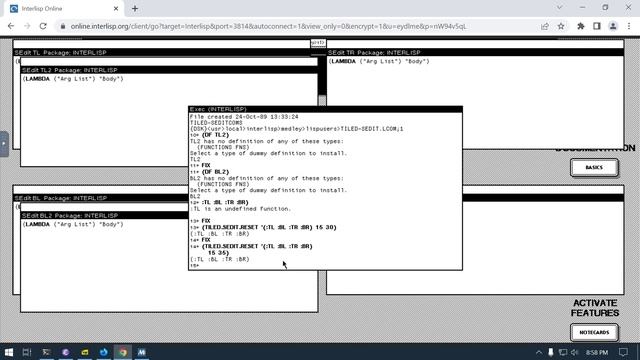
Task: Click the SEdit TL window title bar
Action: pos(162,52)
